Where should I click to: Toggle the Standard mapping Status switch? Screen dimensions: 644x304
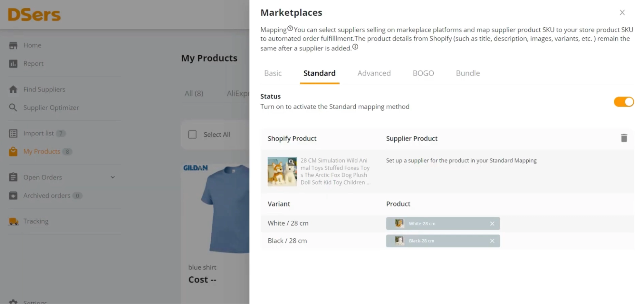[624, 102]
